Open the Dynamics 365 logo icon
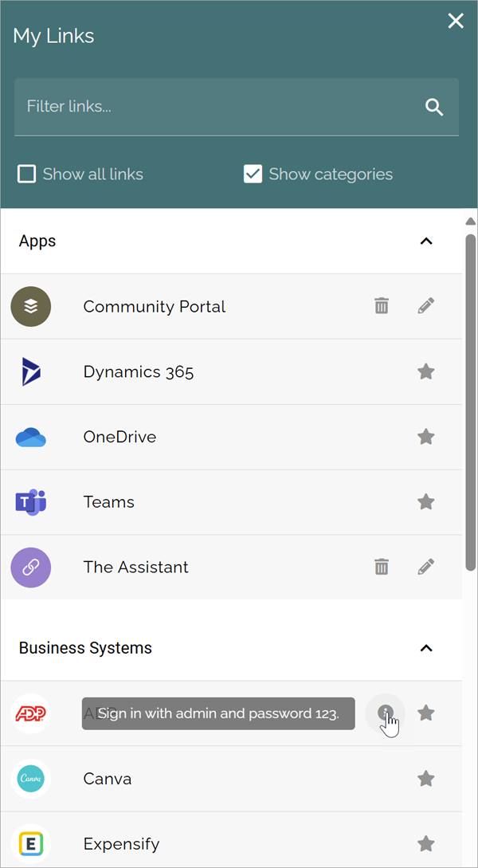This screenshot has width=478, height=868. (31, 371)
